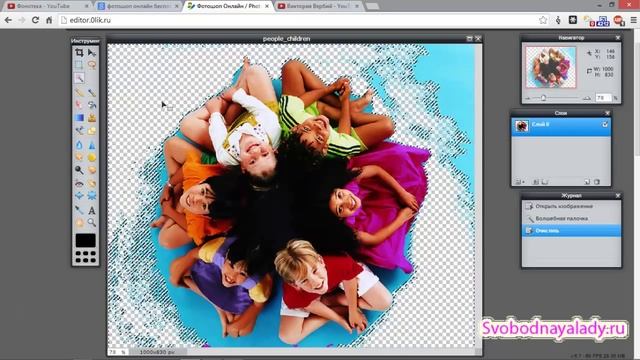The height and width of the screenshot is (360, 640).
Task: Maximize the people_children image window
Action: click(x=469, y=38)
